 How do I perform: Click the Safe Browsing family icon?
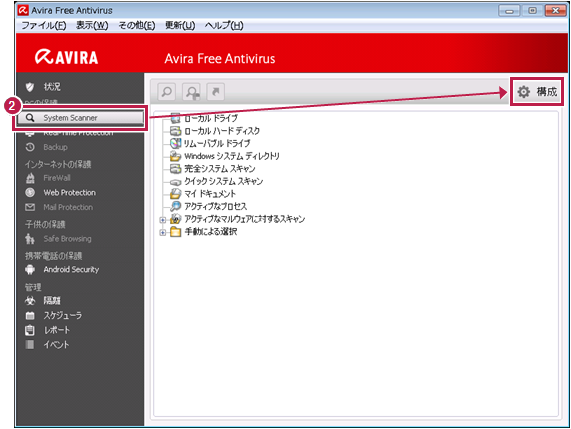(30, 239)
